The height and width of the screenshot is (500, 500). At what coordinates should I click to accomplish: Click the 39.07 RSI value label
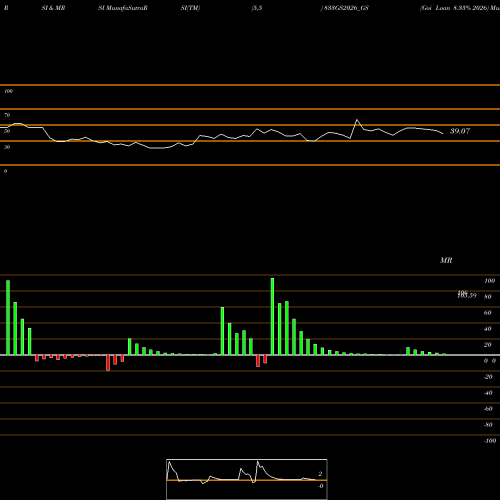[x=460, y=131]
